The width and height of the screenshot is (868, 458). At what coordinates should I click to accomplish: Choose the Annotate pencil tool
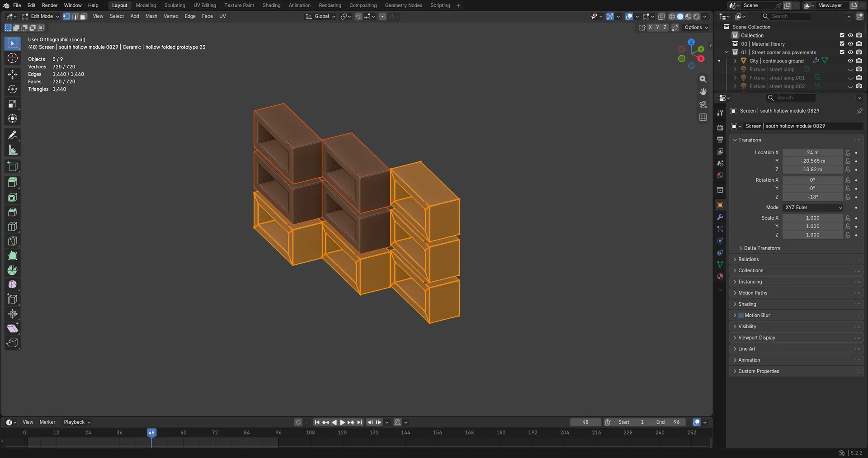coord(13,135)
